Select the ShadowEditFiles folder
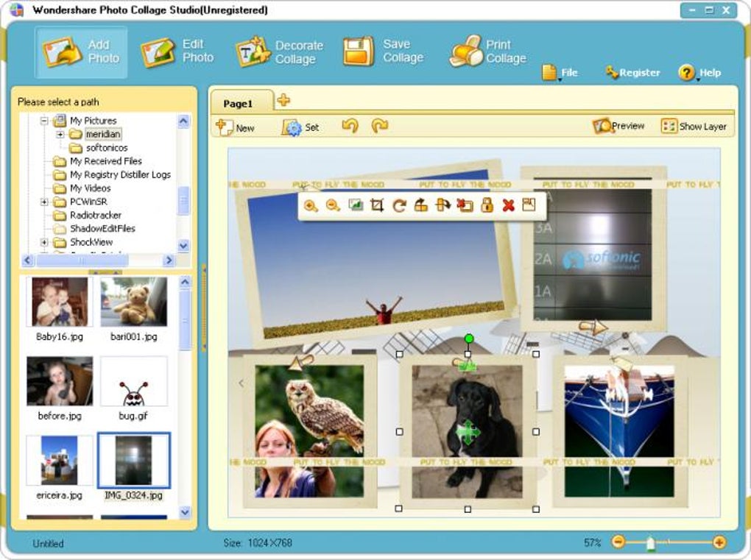Screen dimensions: 751x560 102,229
